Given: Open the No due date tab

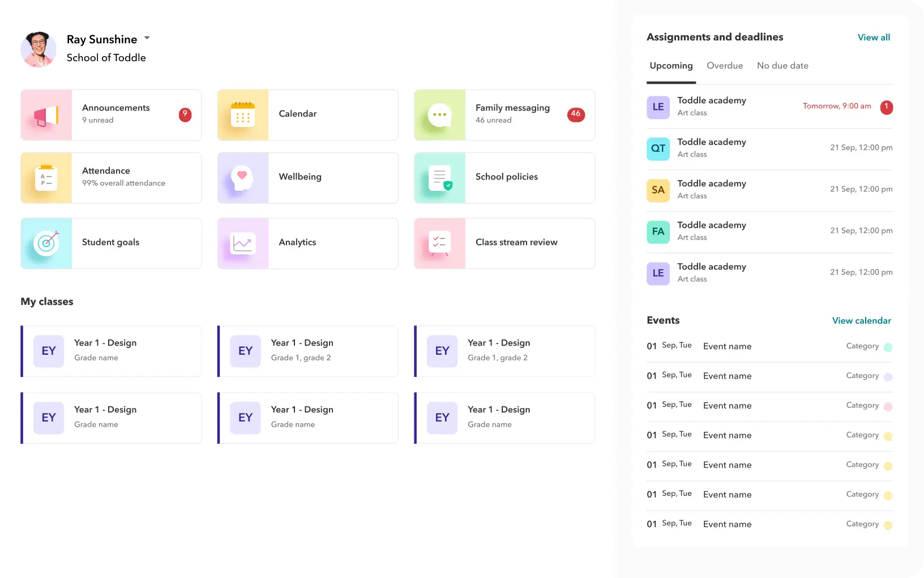Looking at the screenshot, I should pyautogui.click(x=782, y=66).
